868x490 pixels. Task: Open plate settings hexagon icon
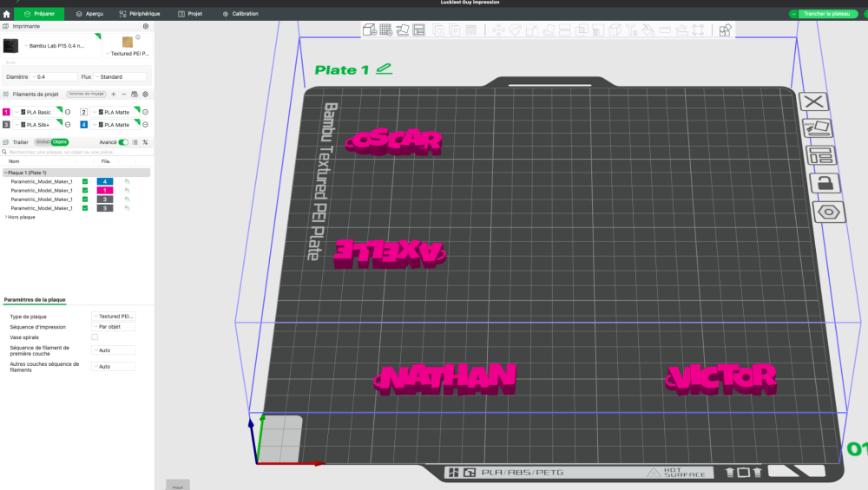coord(828,212)
